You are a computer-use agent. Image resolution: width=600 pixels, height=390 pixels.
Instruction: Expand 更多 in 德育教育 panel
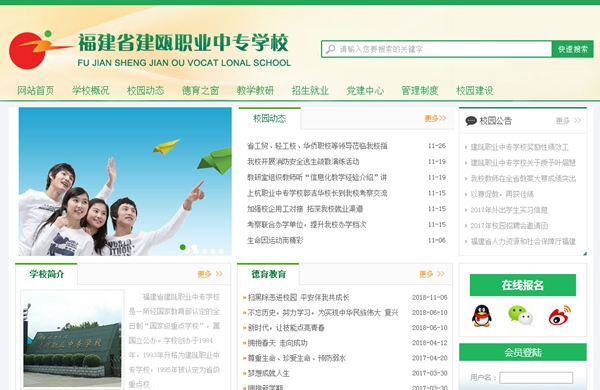[432, 274]
